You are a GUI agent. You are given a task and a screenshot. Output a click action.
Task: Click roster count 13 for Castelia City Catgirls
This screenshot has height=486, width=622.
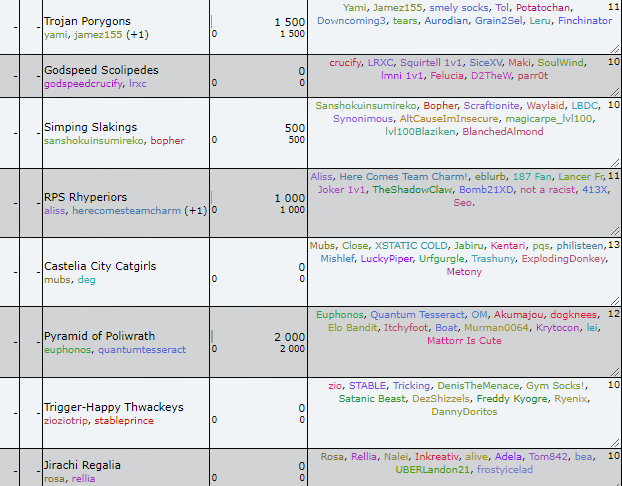pyautogui.click(x=614, y=245)
